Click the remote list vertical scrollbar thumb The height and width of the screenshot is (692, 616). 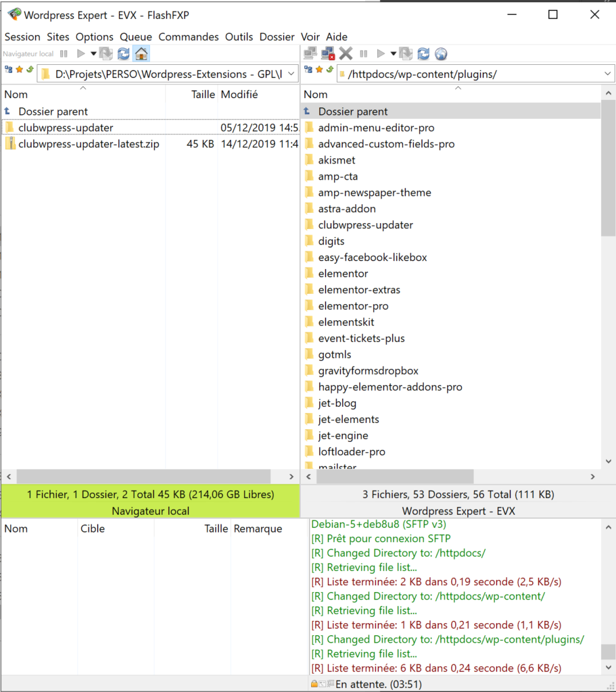coord(608,168)
